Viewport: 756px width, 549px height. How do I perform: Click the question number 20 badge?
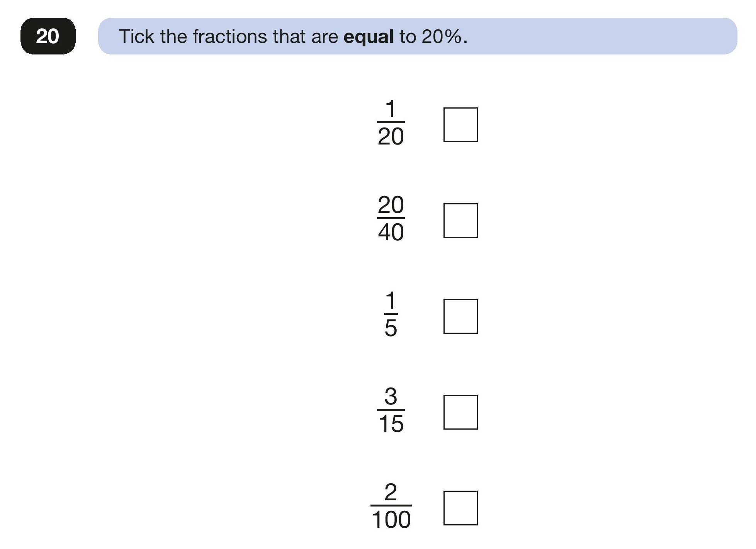(x=48, y=36)
